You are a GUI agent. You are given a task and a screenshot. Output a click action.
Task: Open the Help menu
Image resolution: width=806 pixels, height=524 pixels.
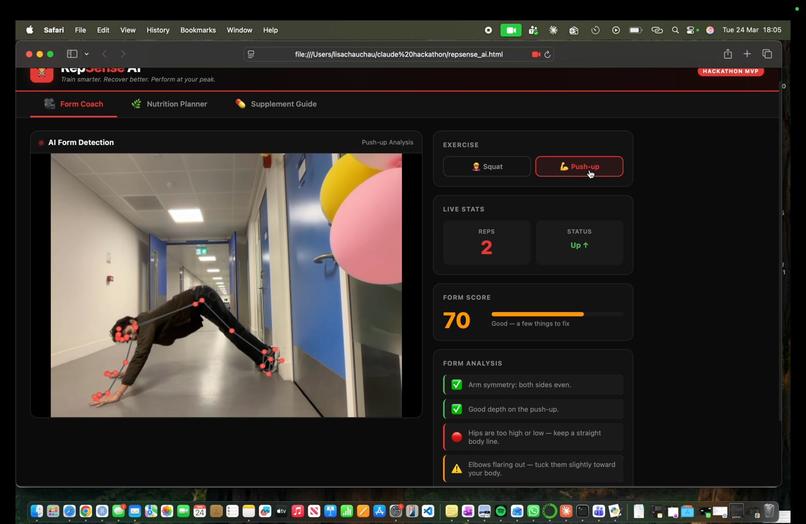click(270, 30)
